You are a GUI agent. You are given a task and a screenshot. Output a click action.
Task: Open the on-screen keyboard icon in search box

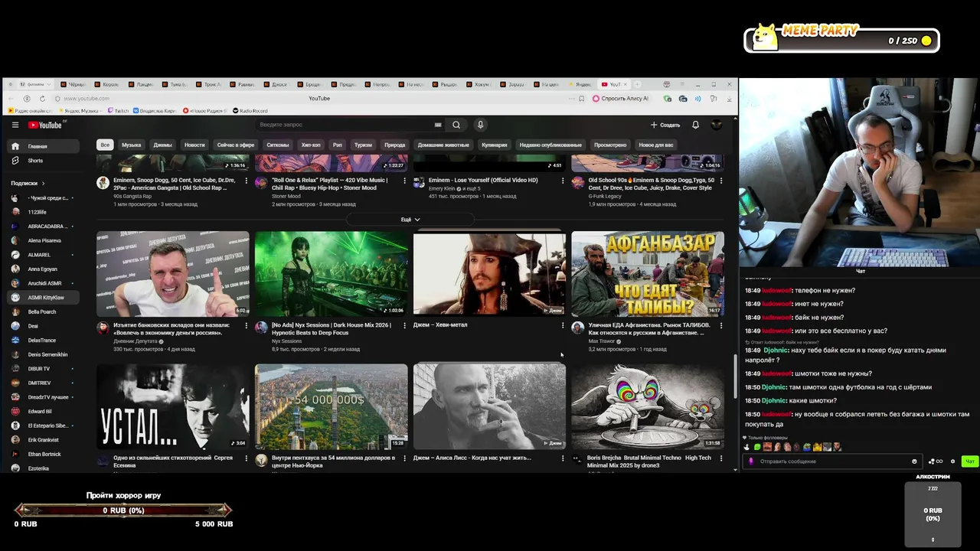[438, 125]
